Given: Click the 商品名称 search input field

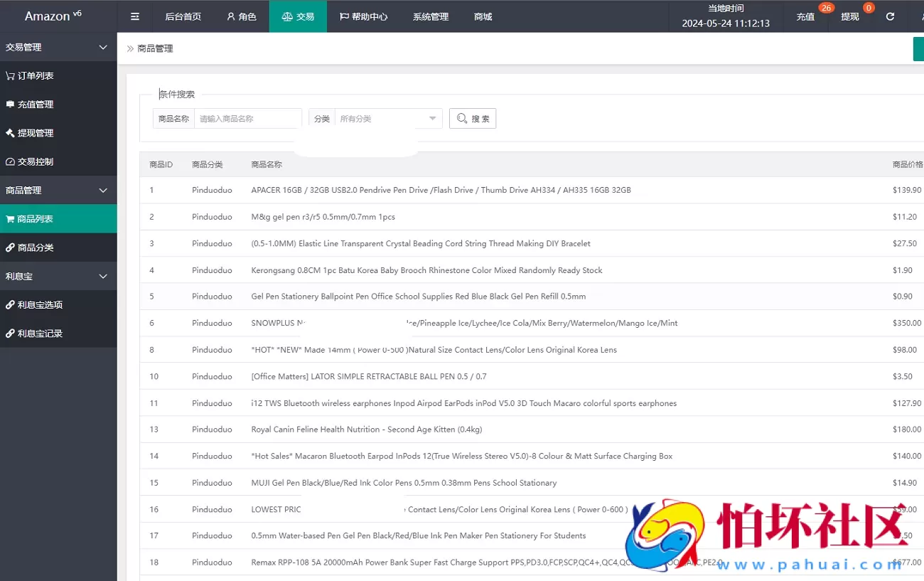Looking at the screenshot, I should 247,119.
